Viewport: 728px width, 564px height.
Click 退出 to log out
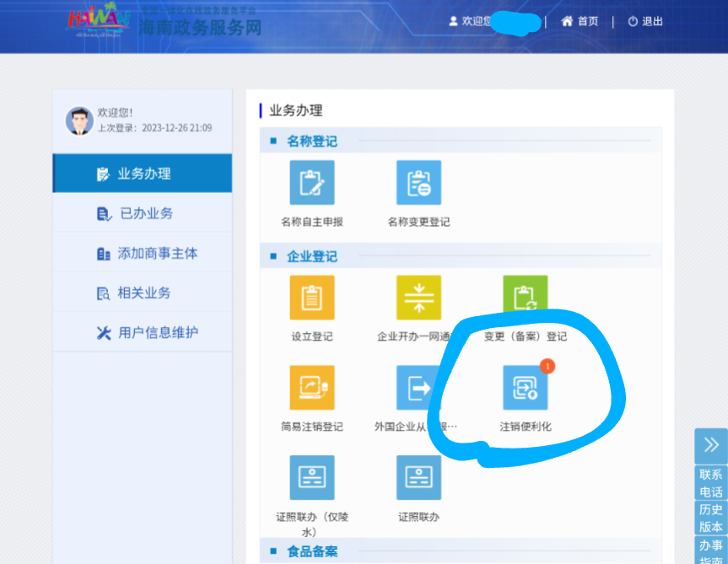tap(645, 21)
